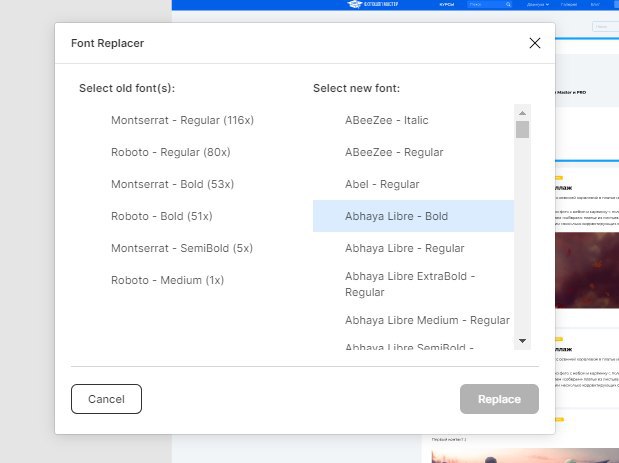
Task: Choose Roboto - Bold (51x) old font
Action: click(162, 216)
